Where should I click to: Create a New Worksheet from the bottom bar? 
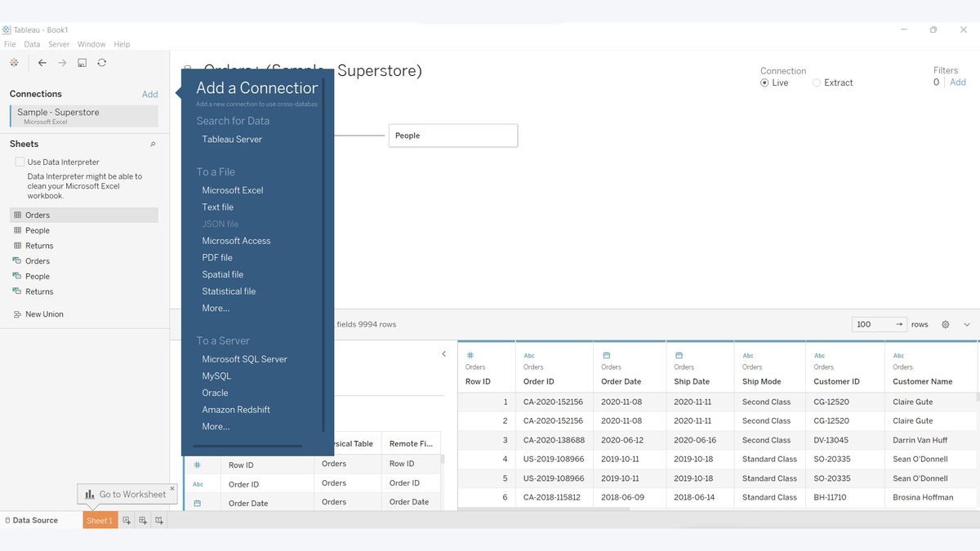(x=125, y=520)
